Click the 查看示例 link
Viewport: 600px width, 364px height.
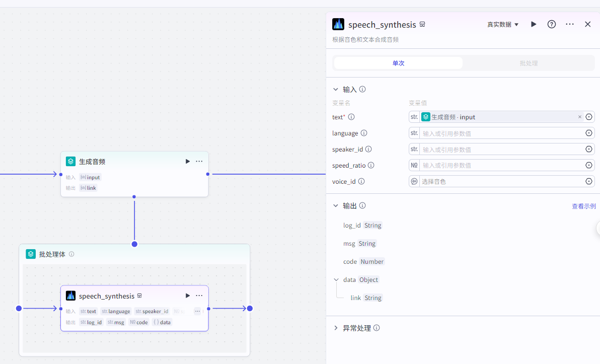point(583,206)
